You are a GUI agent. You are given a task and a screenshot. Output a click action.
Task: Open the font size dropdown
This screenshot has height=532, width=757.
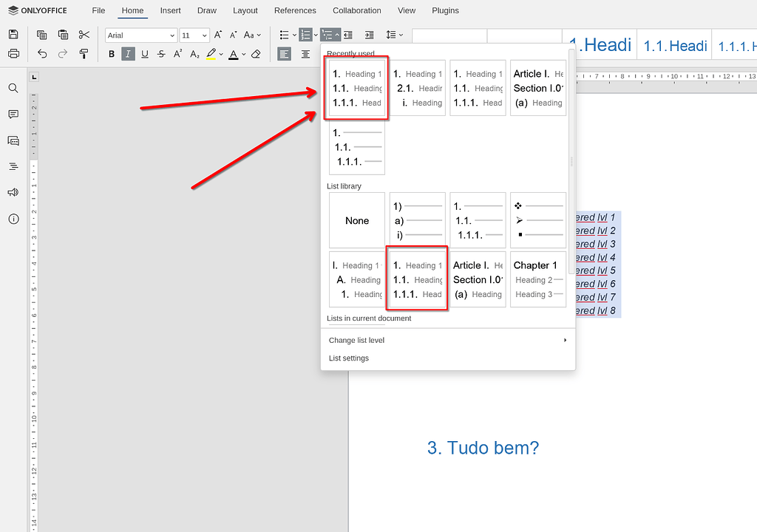pyautogui.click(x=204, y=35)
